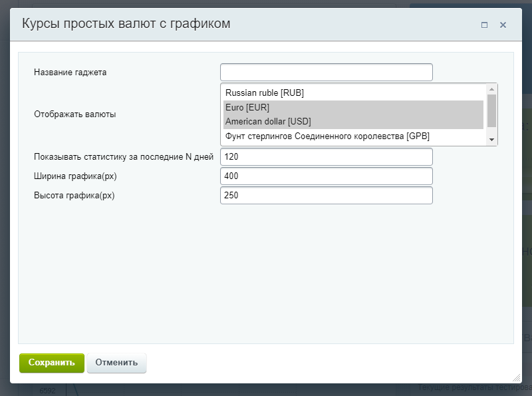Click the Название гаджета label
Screen dimensions: 532x396
(x=70, y=72)
